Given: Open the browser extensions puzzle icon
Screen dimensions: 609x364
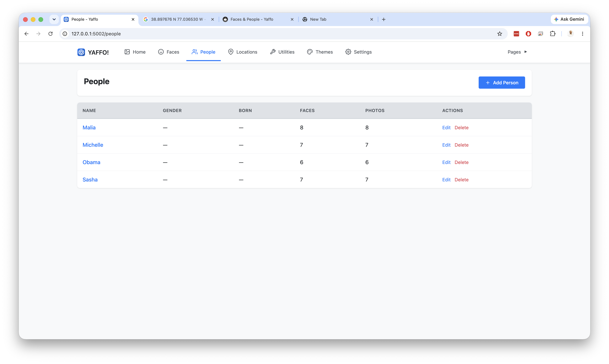Looking at the screenshot, I should [x=553, y=34].
